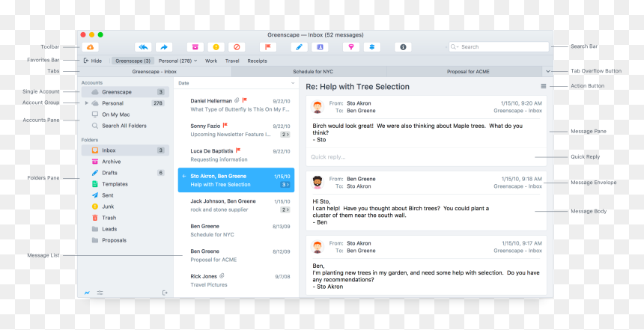Open the search scope dropdown magnifier

455,47
